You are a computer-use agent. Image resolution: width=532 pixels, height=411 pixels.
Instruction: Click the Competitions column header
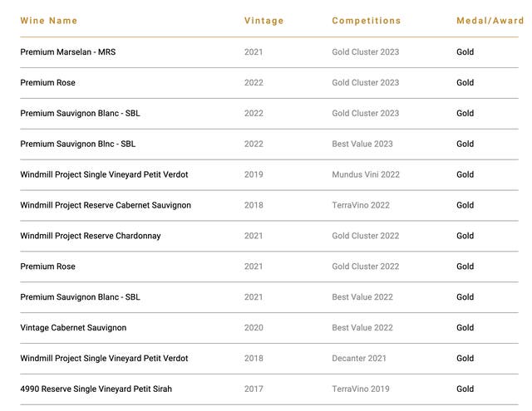coord(366,21)
